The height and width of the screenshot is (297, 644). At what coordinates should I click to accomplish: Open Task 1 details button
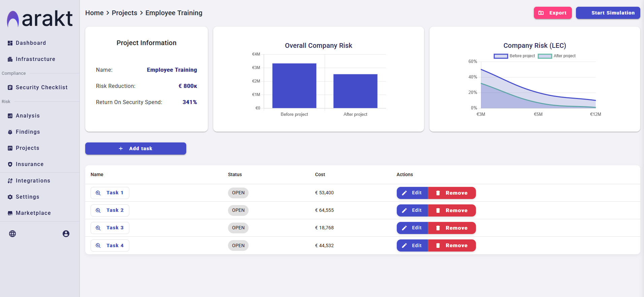(110, 193)
